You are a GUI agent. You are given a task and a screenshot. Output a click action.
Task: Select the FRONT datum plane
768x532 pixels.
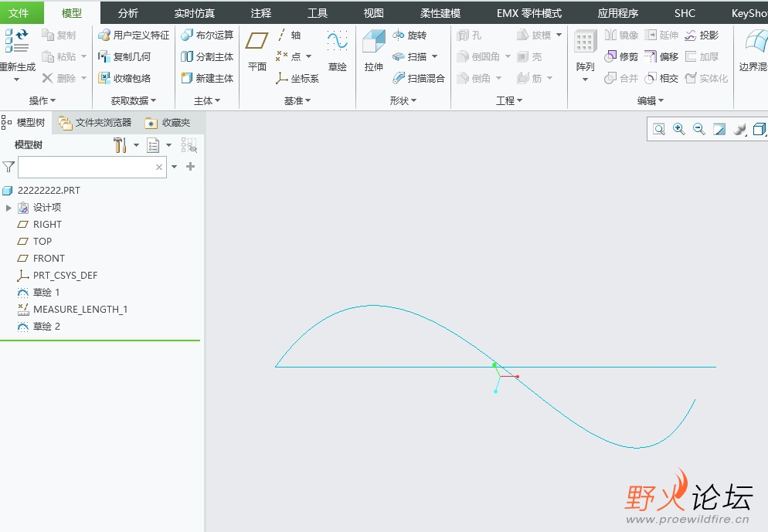41,259
